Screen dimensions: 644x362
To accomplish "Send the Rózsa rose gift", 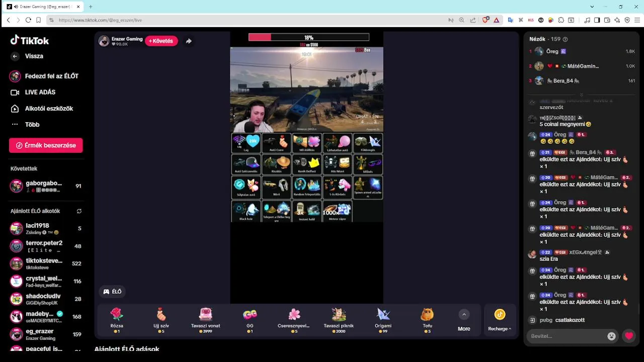I will click(x=117, y=320).
